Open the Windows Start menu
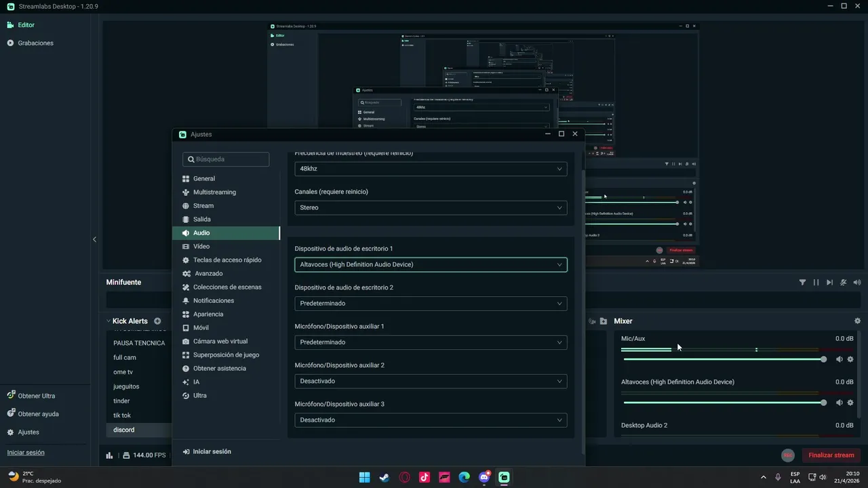Viewport: 868px width, 488px height. 364,477
